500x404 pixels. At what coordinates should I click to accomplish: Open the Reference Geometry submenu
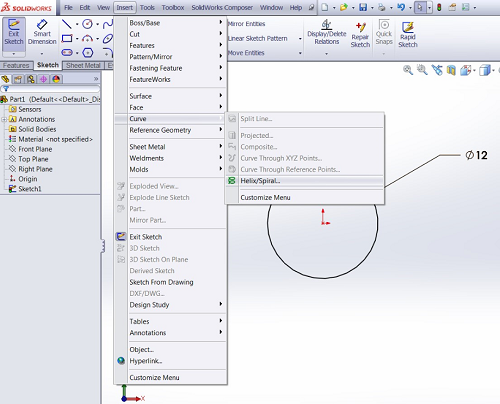point(171,130)
